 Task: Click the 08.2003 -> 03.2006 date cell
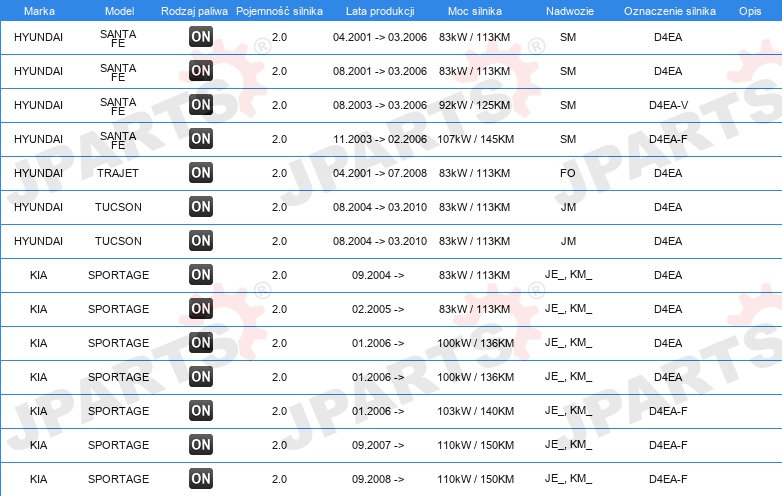coord(380,105)
